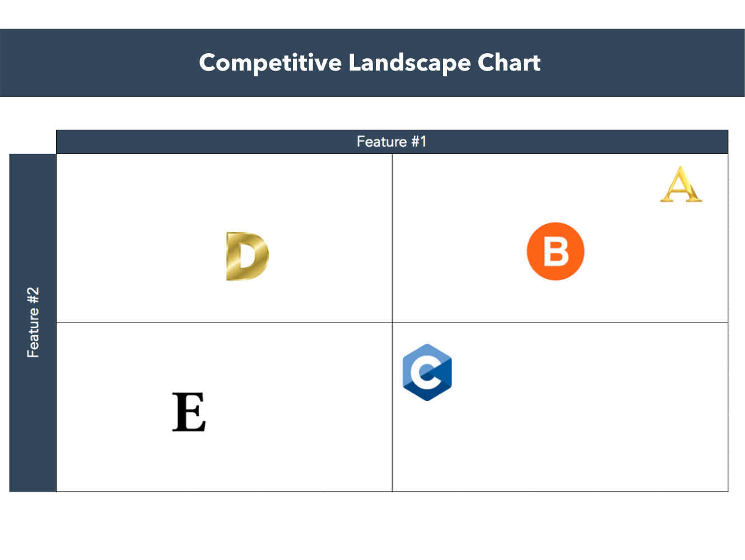
Task: Click the black serif letter E
Action: pyautogui.click(x=189, y=412)
